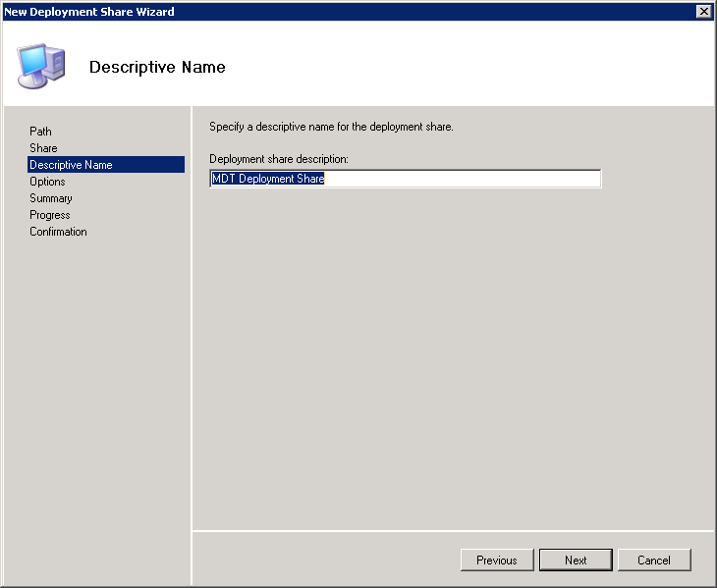Select the Progress step in sidebar

(x=50, y=215)
